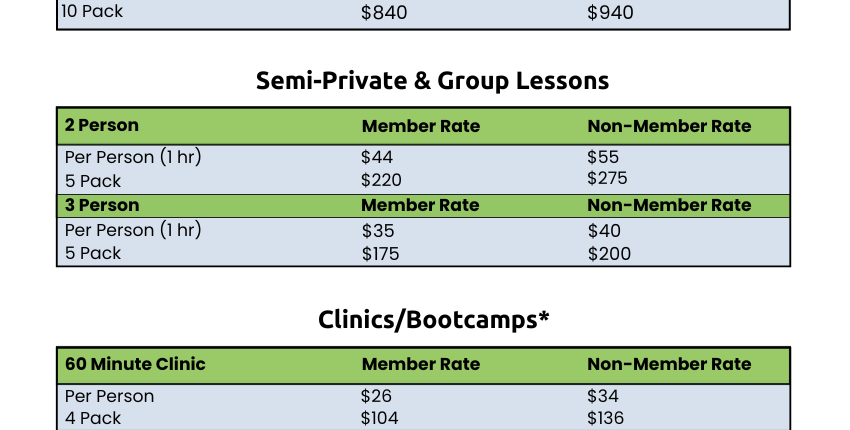Click the $44 member rate

click(377, 157)
